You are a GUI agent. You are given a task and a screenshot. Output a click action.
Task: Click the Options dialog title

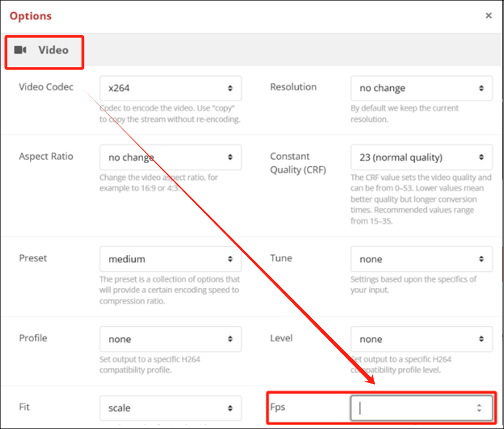coord(30,16)
